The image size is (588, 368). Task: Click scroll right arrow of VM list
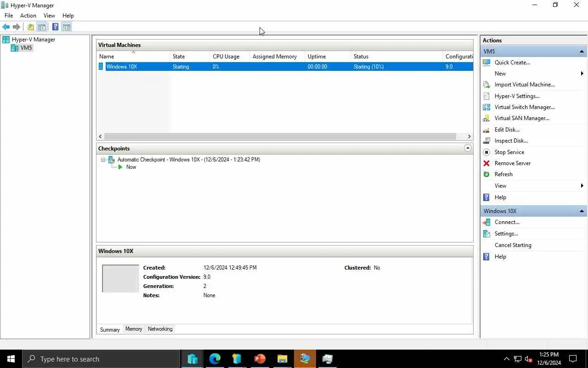point(469,136)
